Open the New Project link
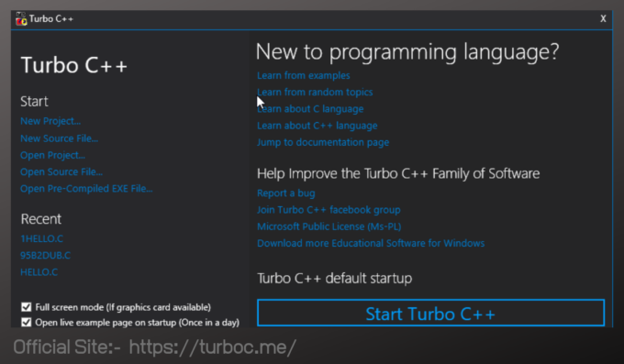Screen dimensions: 624x364 click(50, 121)
